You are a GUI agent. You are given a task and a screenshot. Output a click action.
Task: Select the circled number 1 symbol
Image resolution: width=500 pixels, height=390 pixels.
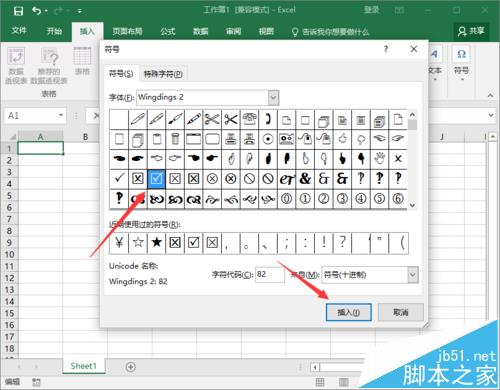[x=305, y=199]
